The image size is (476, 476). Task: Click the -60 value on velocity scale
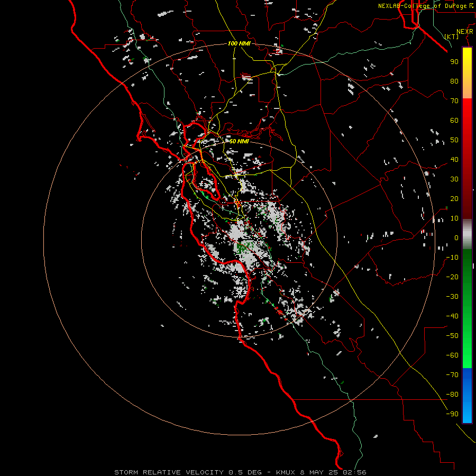[452, 355]
